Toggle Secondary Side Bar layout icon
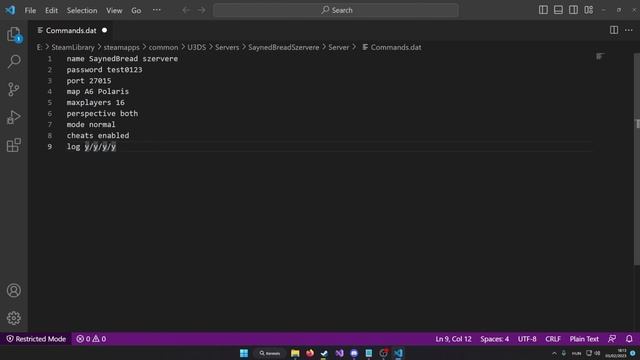This screenshot has height=360, width=640. (x=573, y=10)
